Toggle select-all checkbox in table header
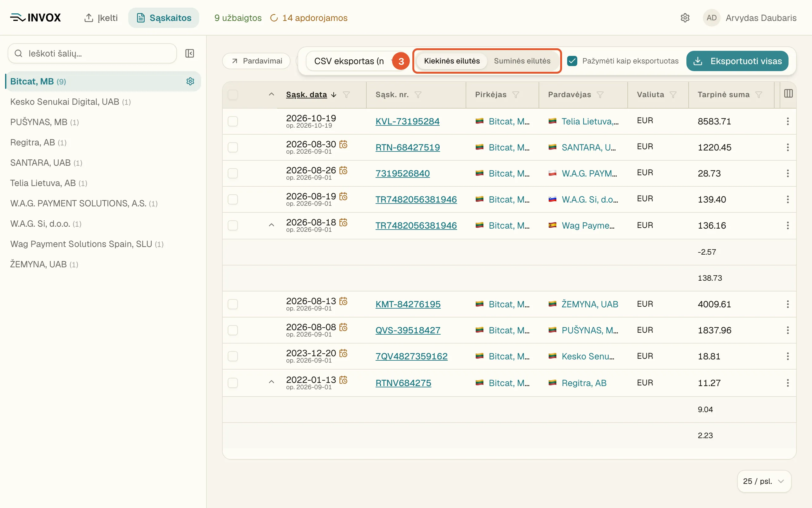The image size is (812, 508). tap(233, 95)
